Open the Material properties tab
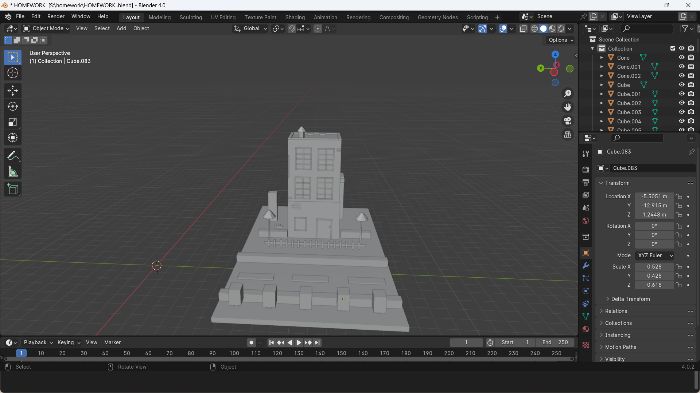This screenshot has height=393, width=700. [586, 329]
